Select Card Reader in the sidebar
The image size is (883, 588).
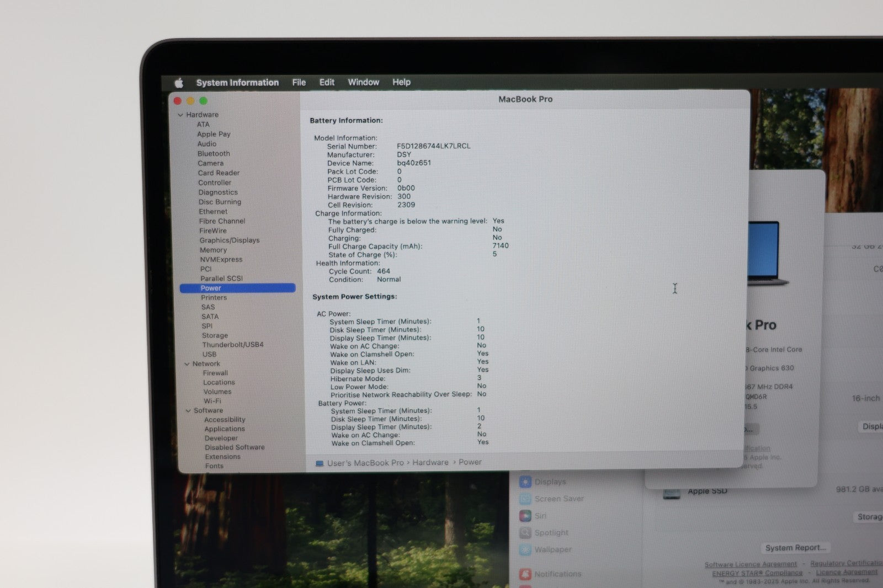coord(219,173)
